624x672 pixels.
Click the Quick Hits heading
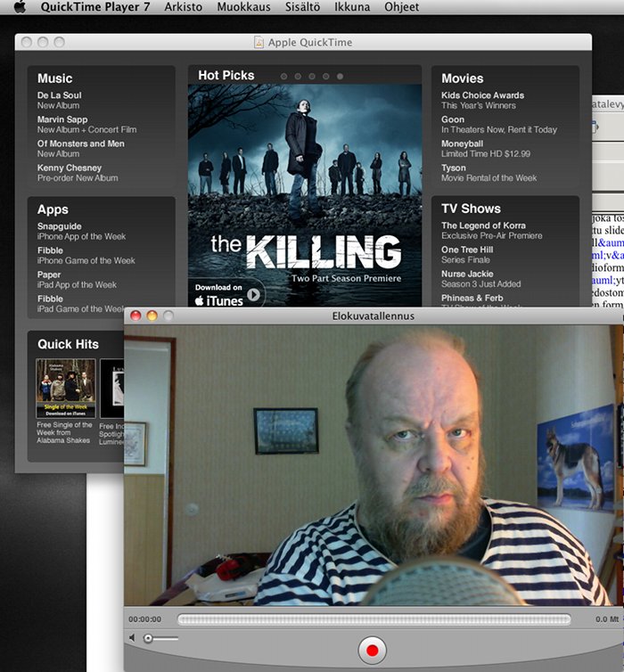click(x=68, y=344)
